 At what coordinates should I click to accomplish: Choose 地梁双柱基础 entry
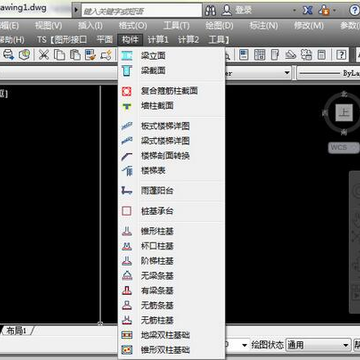(x=172, y=335)
